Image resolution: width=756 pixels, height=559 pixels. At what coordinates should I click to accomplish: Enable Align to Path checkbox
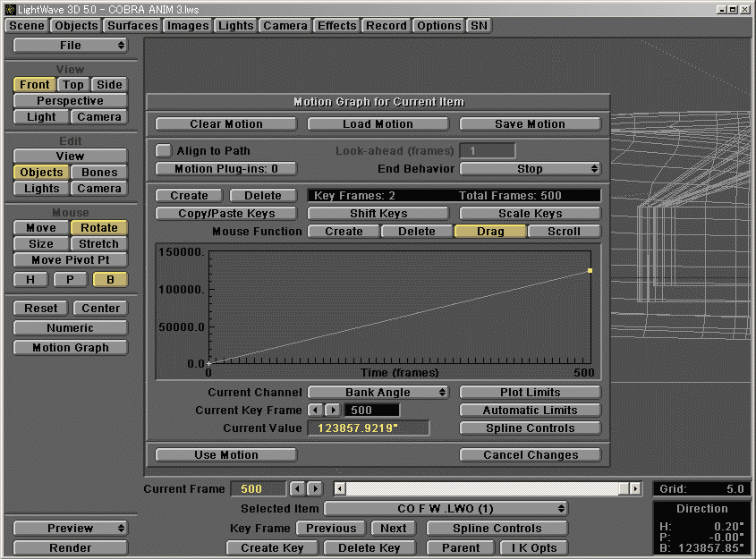(164, 151)
